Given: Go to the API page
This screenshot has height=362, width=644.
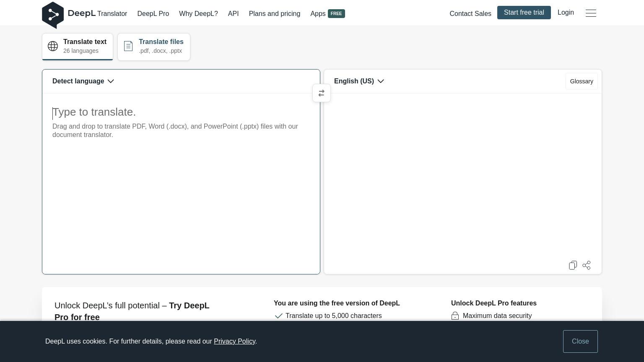Looking at the screenshot, I should point(233,14).
